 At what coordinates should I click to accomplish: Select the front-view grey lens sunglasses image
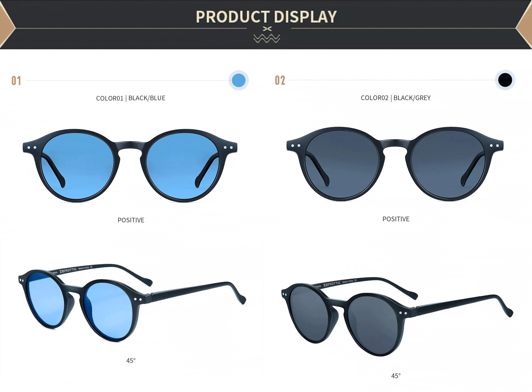click(395, 164)
